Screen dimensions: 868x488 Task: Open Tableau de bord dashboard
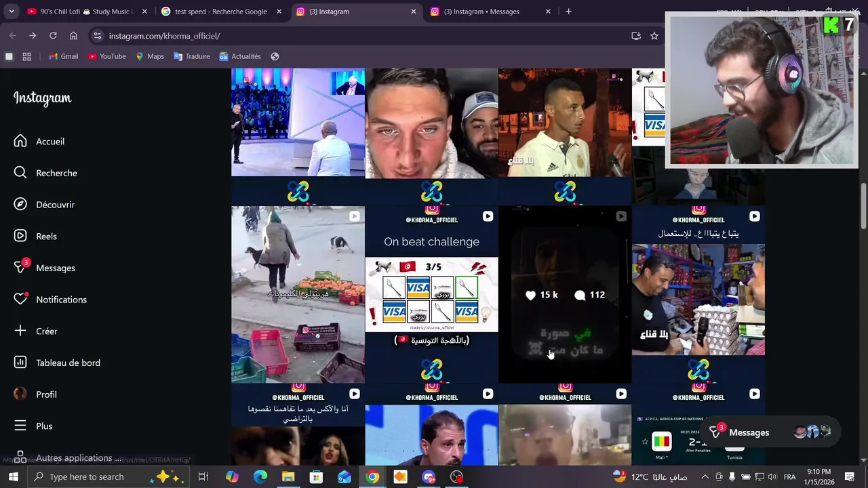click(x=57, y=363)
